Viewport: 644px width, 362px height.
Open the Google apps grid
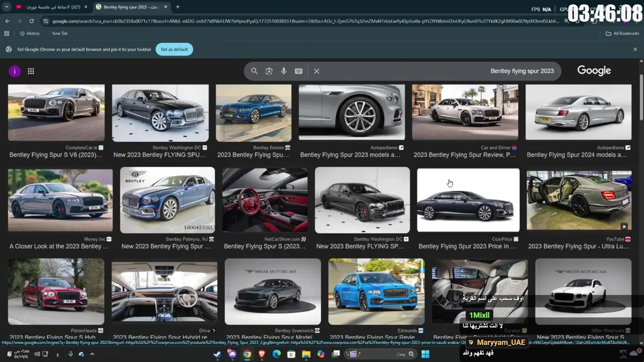pos(31,71)
